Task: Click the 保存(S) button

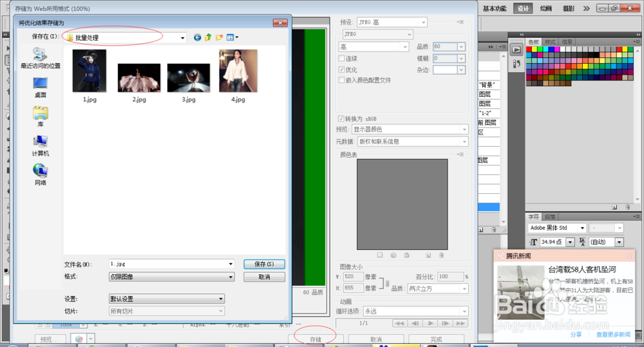Action: (264, 264)
